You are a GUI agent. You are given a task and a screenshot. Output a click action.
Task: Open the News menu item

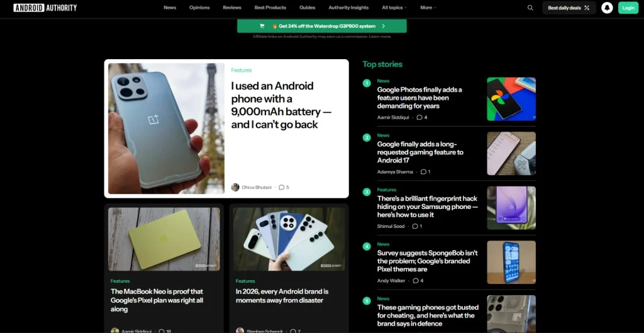pyautogui.click(x=170, y=8)
